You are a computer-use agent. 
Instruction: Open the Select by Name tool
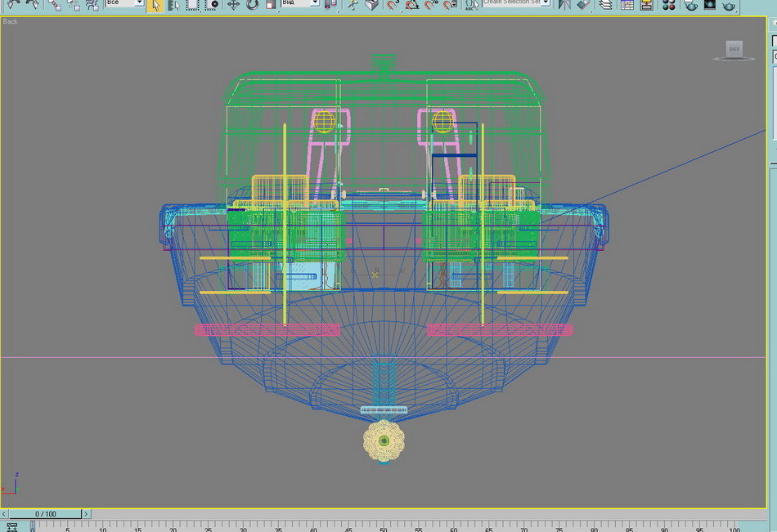pos(174,5)
